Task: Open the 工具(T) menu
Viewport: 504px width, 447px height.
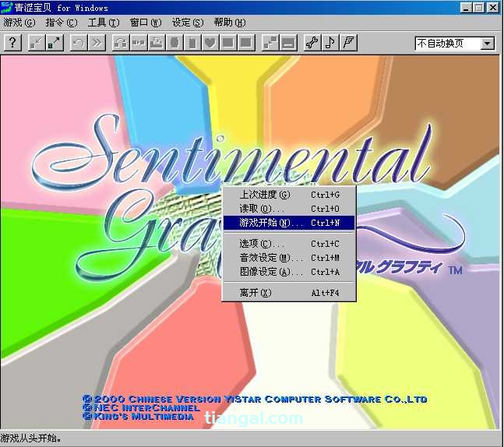Action: pyautogui.click(x=103, y=23)
